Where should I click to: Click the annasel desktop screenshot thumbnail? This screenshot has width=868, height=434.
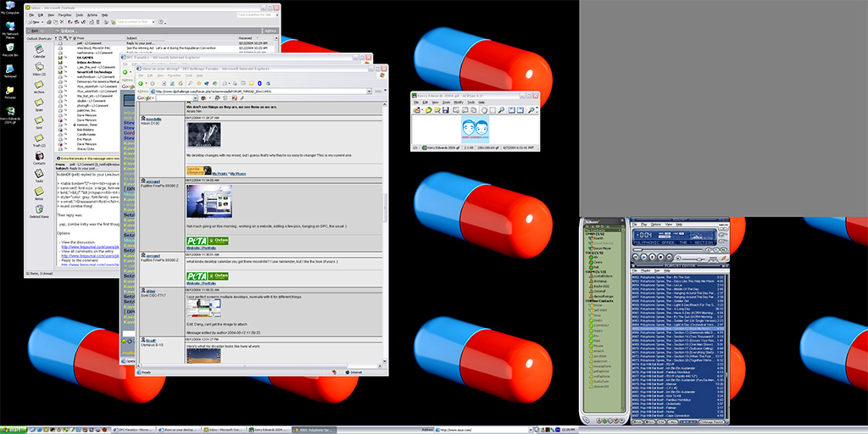click(209, 202)
